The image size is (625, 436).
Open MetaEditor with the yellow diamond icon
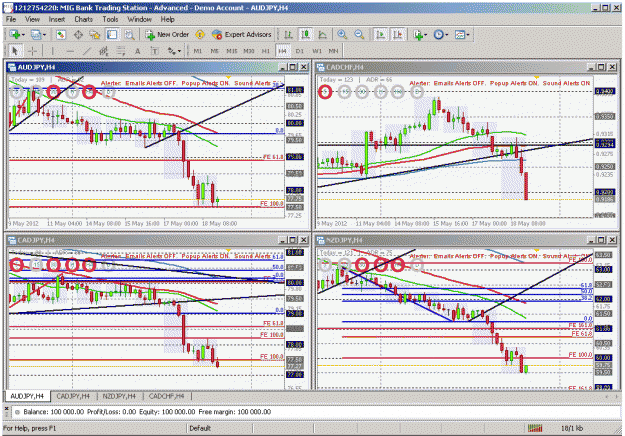tap(200, 35)
